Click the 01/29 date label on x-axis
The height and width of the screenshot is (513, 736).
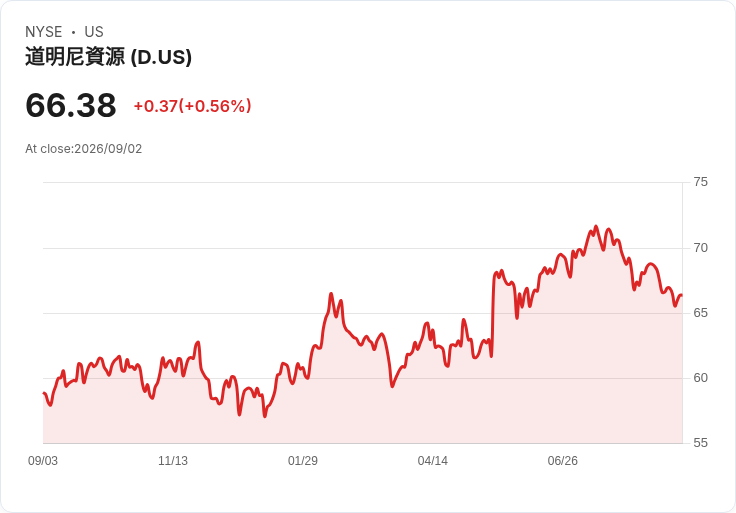303,461
